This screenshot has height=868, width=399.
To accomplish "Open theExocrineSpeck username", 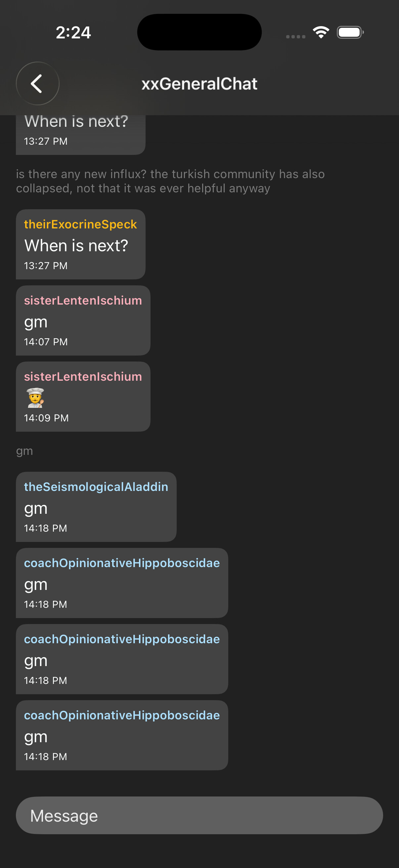I will pyautogui.click(x=80, y=224).
